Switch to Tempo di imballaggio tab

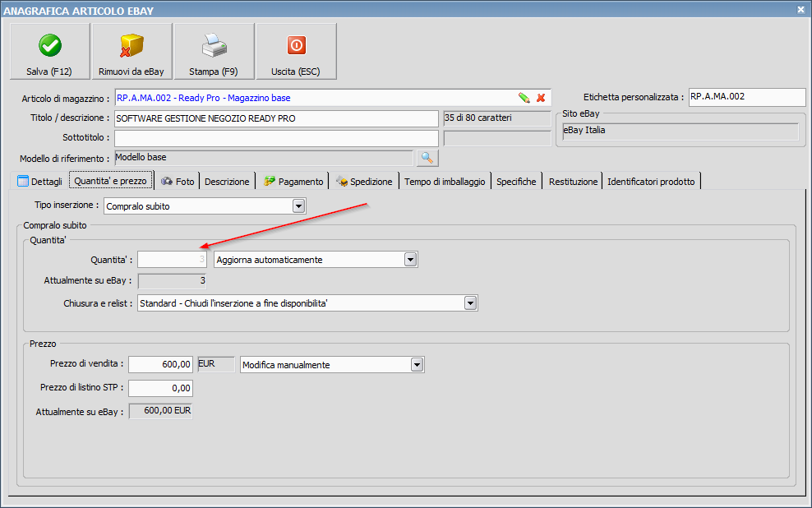(445, 181)
